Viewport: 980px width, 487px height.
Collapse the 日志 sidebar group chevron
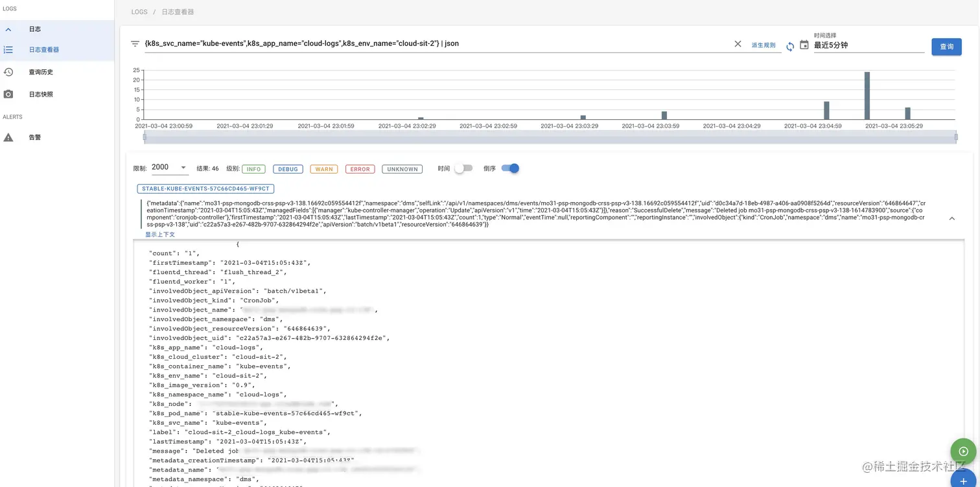(8, 30)
